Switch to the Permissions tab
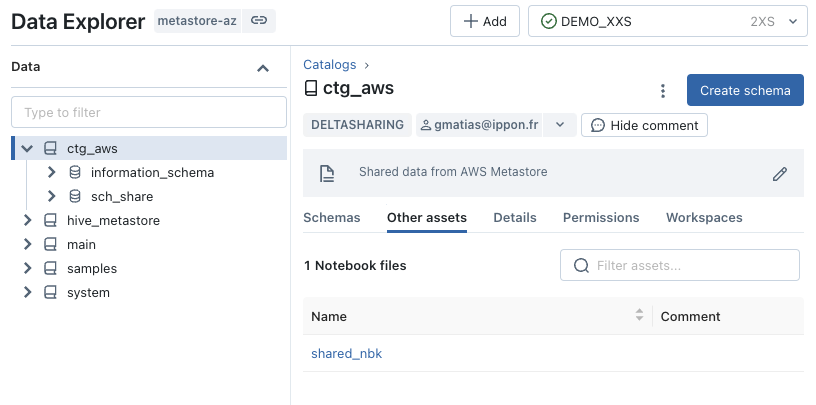This screenshot has height=405, width=816. [x=601, y=218]
